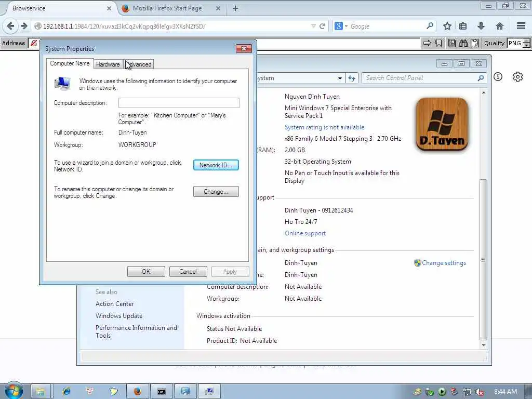Image resolution: width=532 pixels, height=399 pixels.
Task: Open the search engine selector dropdown
Action: click(x=347, y=26)
